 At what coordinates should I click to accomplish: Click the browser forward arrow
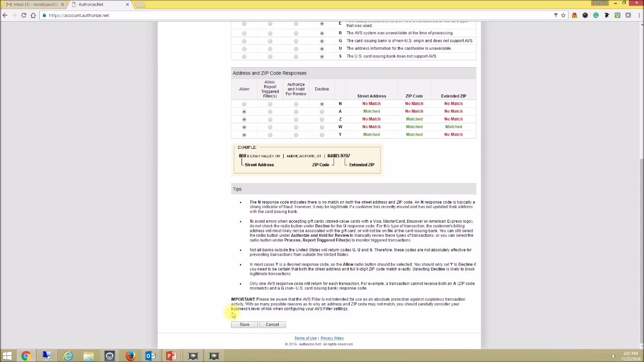(14, 15)
